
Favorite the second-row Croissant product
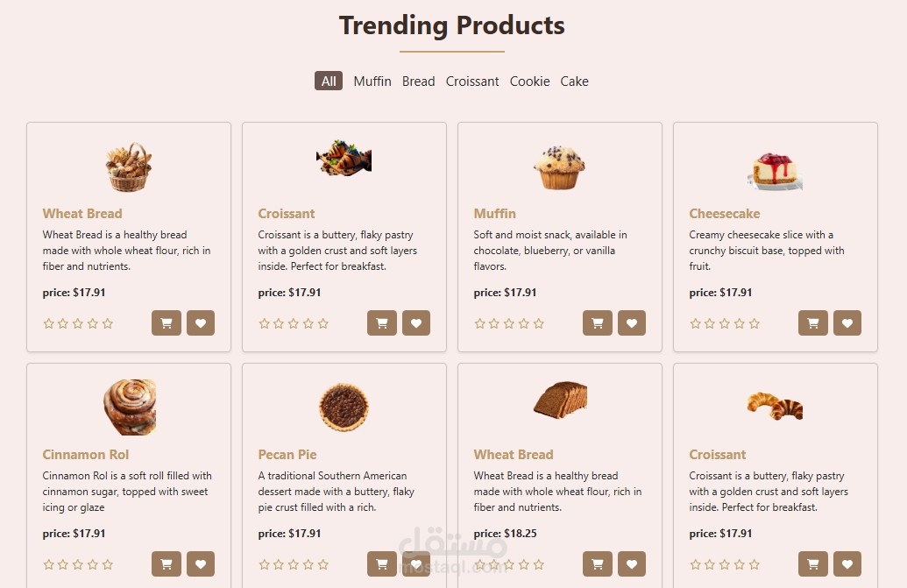tap(847, 564)
